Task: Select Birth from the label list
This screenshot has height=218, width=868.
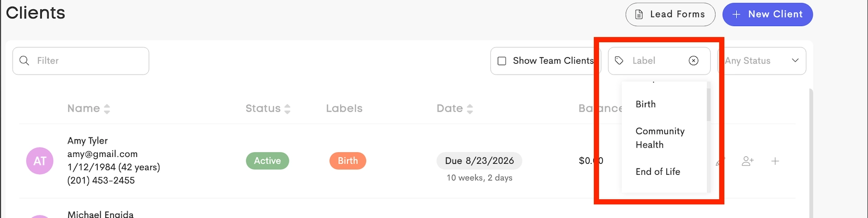Action: [646, 104]
